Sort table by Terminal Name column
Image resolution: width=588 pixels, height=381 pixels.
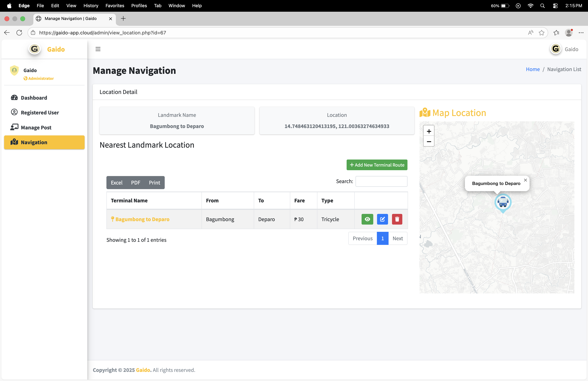click(x=129, y=200)
